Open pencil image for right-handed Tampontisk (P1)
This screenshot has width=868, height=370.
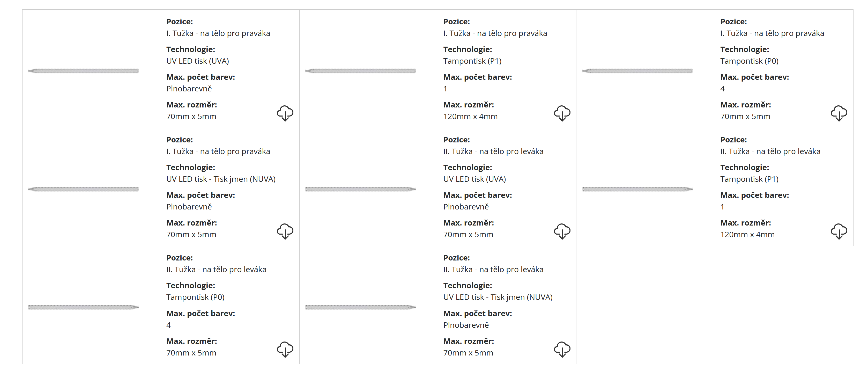click(360, 71)
